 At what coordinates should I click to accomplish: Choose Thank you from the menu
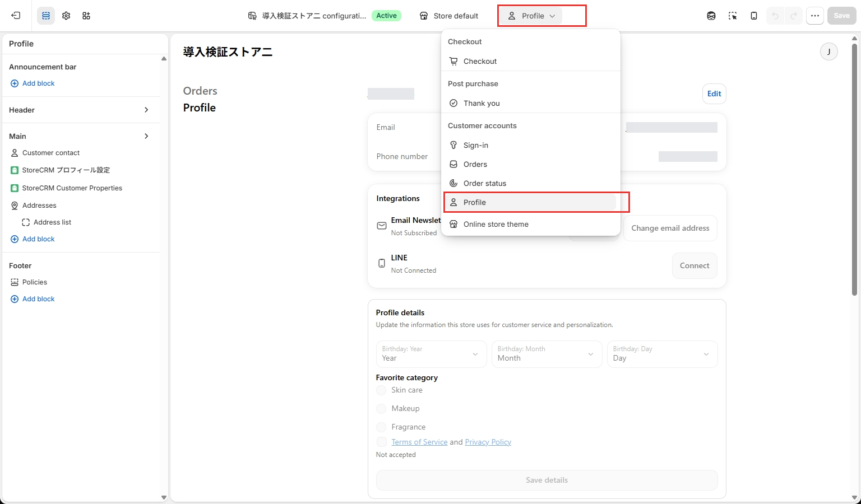[530, 103]
